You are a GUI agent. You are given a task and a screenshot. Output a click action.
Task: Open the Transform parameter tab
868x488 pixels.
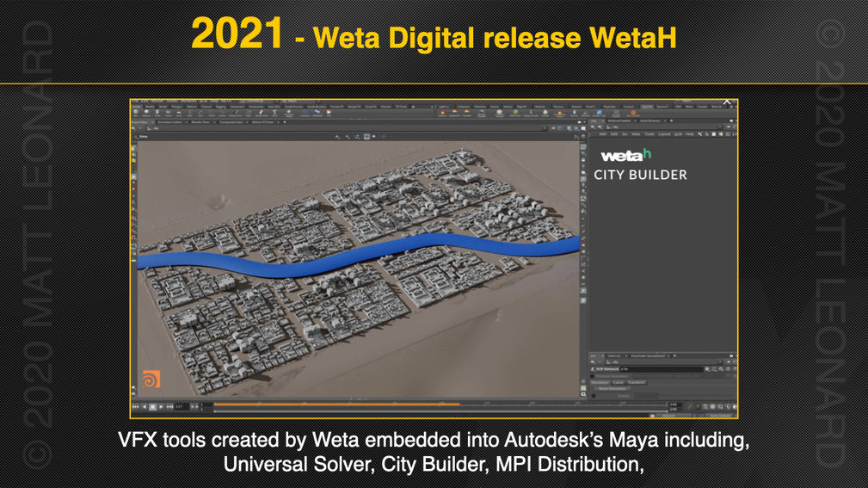[x=637, y=382]
